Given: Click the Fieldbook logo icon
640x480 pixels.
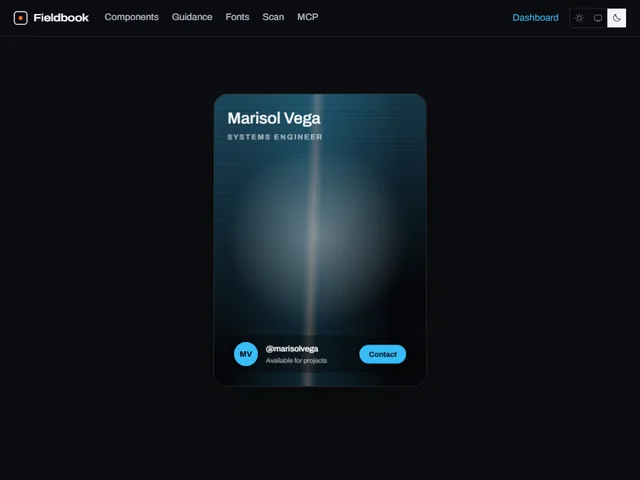Looking at the screenshot, I should point(20,18).
